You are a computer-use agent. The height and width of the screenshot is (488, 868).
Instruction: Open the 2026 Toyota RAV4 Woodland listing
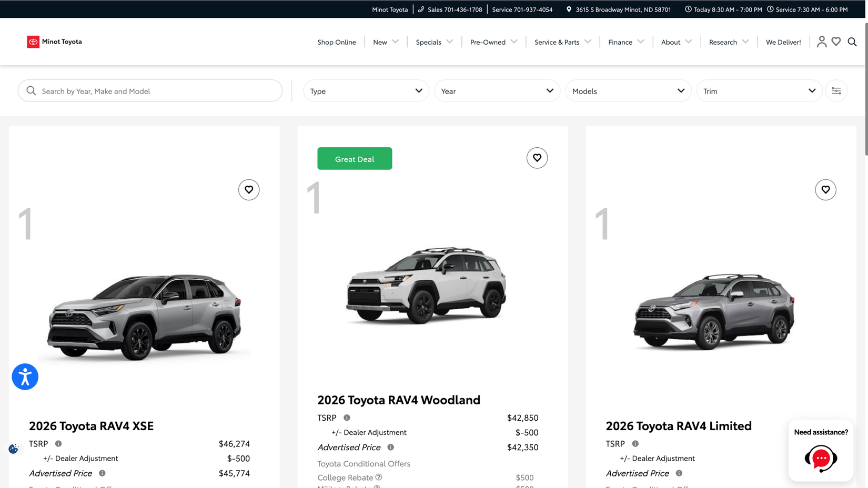click(x=399, y=400)
